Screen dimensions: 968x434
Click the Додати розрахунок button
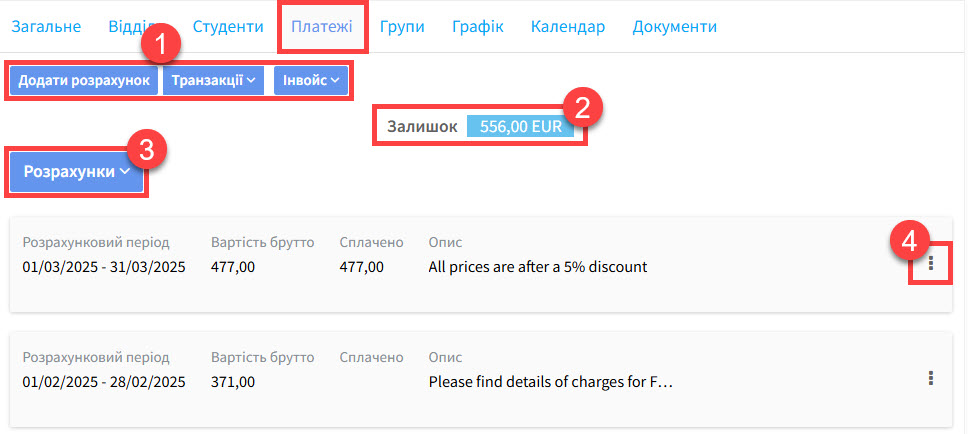(x=84, y=80)
